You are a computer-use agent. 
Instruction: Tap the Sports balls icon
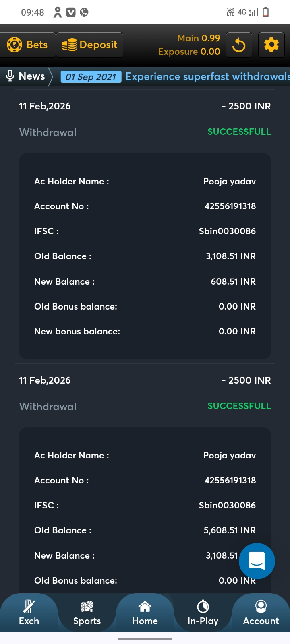[87, 606]
